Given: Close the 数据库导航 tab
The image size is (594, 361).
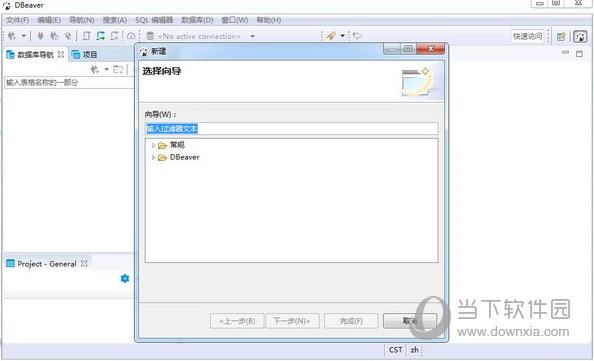Looking at the screenshot, I should [x=61, y=55].
